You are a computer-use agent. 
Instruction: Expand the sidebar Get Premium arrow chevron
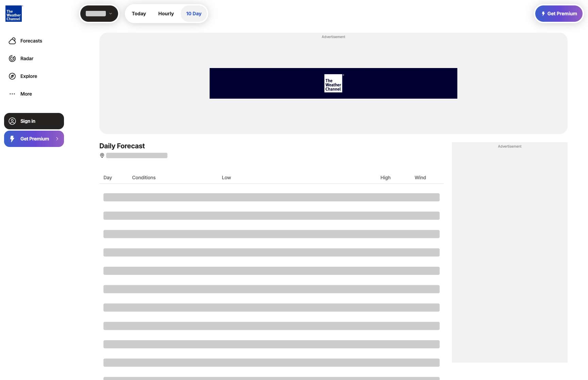57,139
